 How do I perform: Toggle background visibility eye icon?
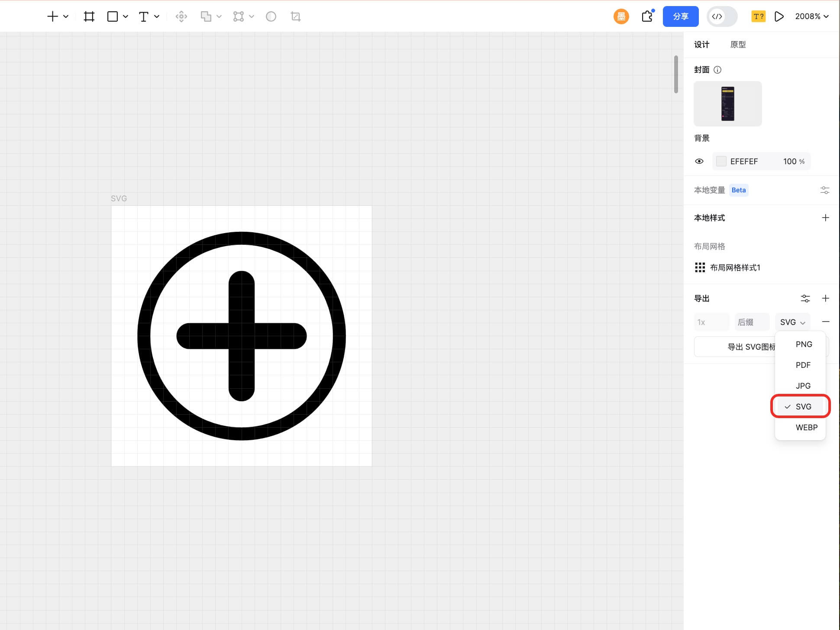coord(699,161)
